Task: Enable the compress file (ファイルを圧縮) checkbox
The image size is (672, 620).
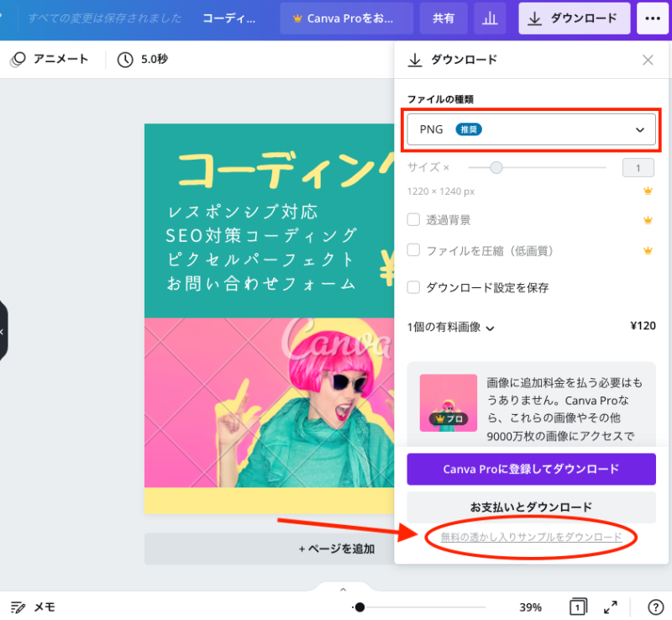Action: pos(413,250)
